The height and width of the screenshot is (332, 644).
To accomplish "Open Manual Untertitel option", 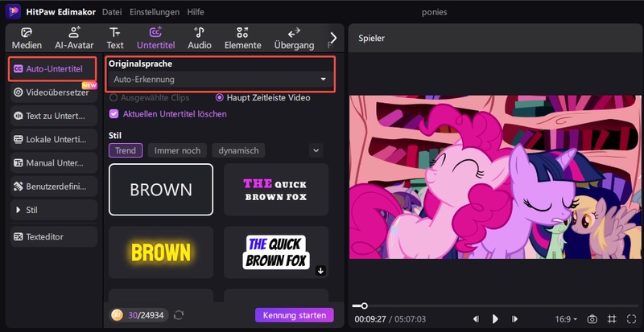I will pyautogui.click(x=53, y=163).
